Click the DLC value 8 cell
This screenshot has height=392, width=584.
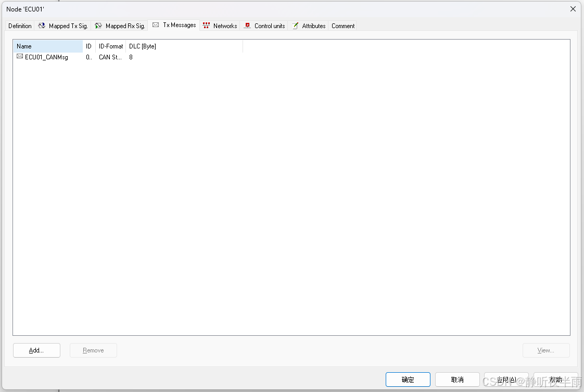click(131, 57)
